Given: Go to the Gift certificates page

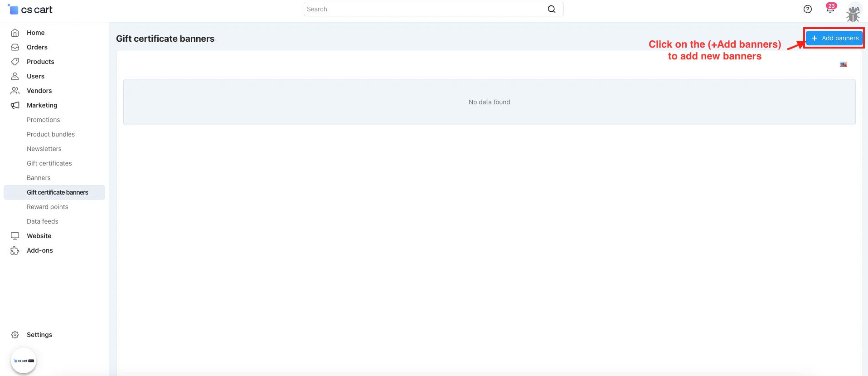Looking at the screenshot, I should 49,163.
